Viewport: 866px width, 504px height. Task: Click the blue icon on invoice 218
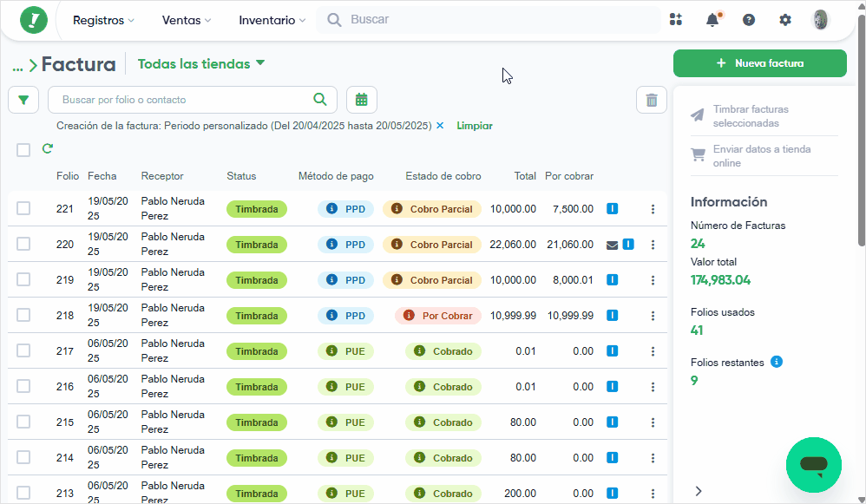[x=612, y=315]
